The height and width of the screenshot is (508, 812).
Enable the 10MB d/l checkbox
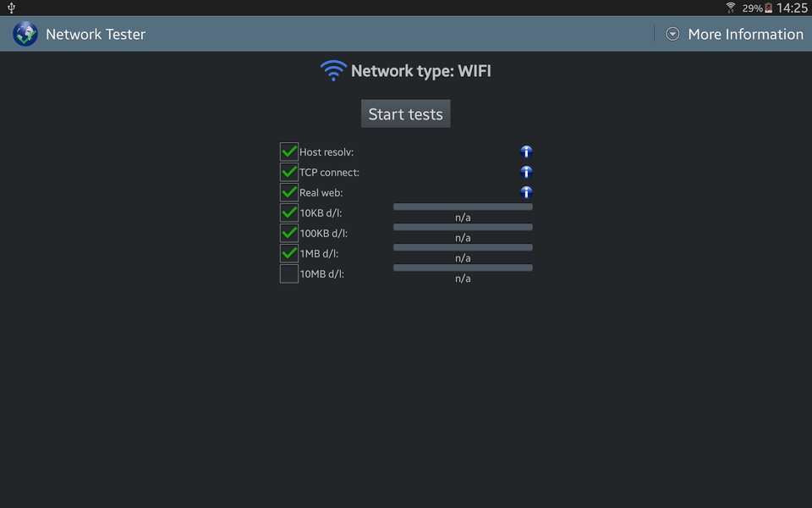289,273
